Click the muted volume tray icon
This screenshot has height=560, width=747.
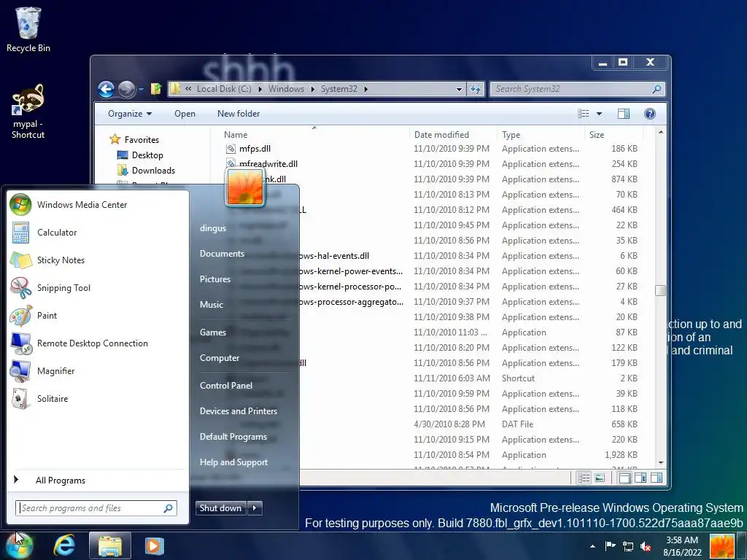pos(646,546)
